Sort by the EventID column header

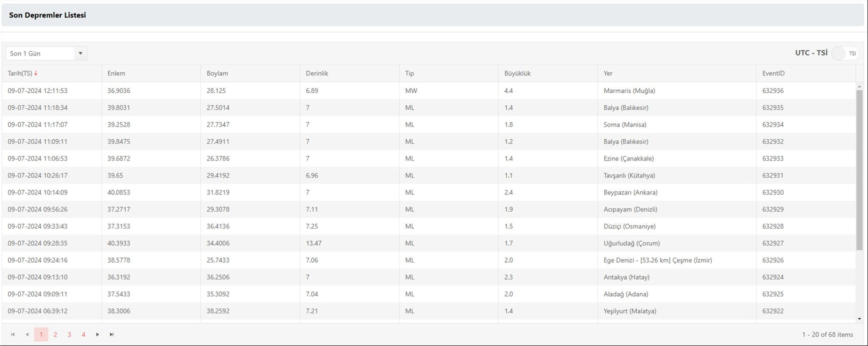click(773, 73)
